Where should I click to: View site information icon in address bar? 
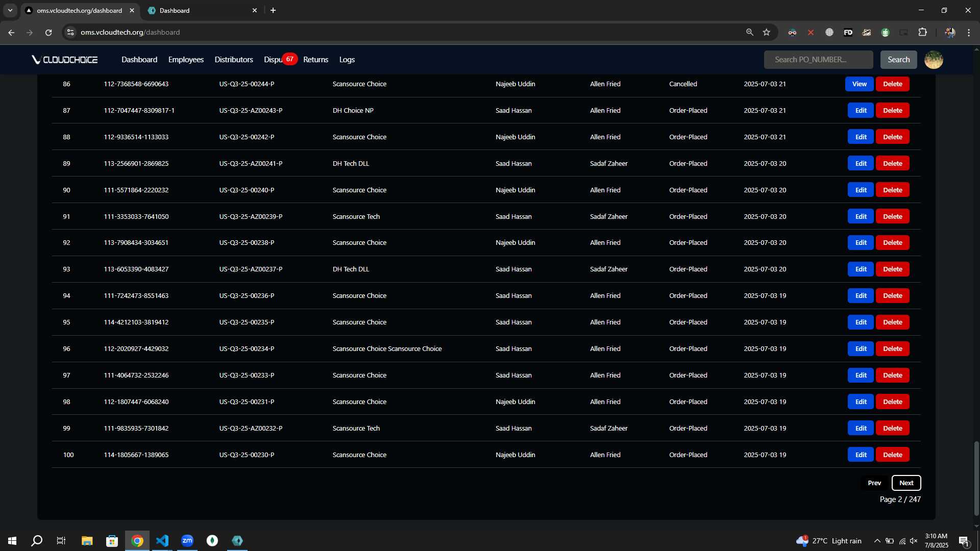[x=70, y=32]
